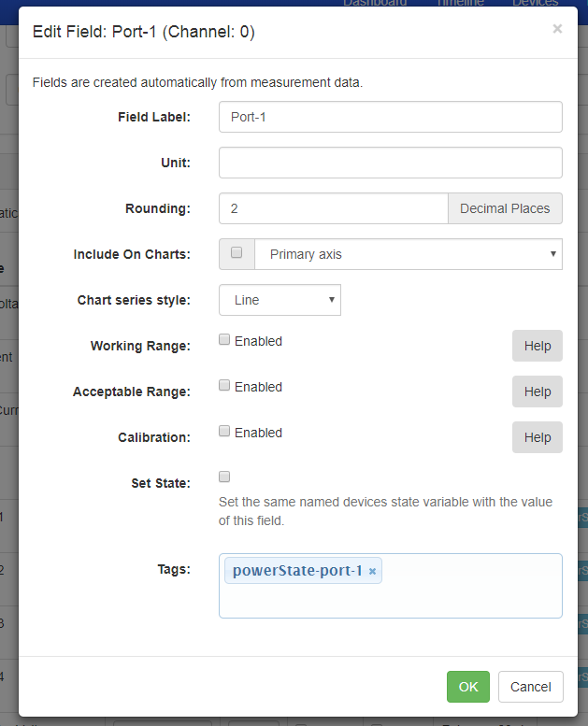Close the Edit Field dialog with X
Viewport: 588px width, 726px height.
tap(557, 29)
